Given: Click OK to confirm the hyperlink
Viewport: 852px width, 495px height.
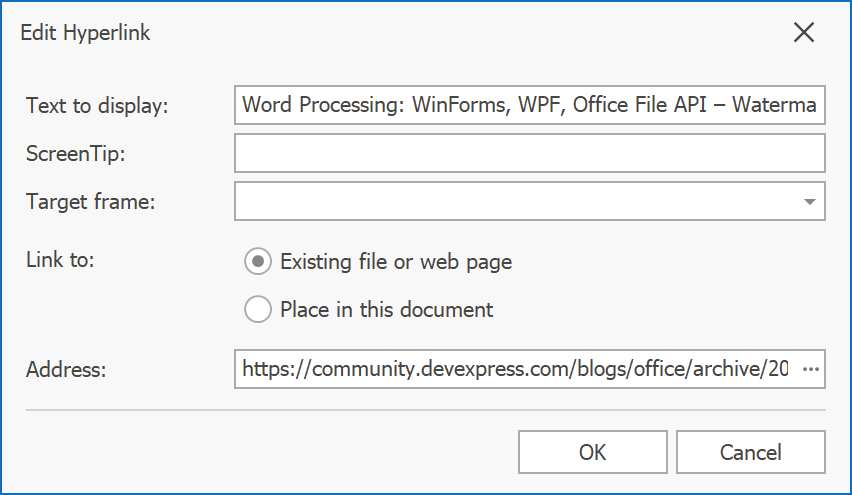Looking at the screenshot, I should pyautogui.click(x=592, y=452).
